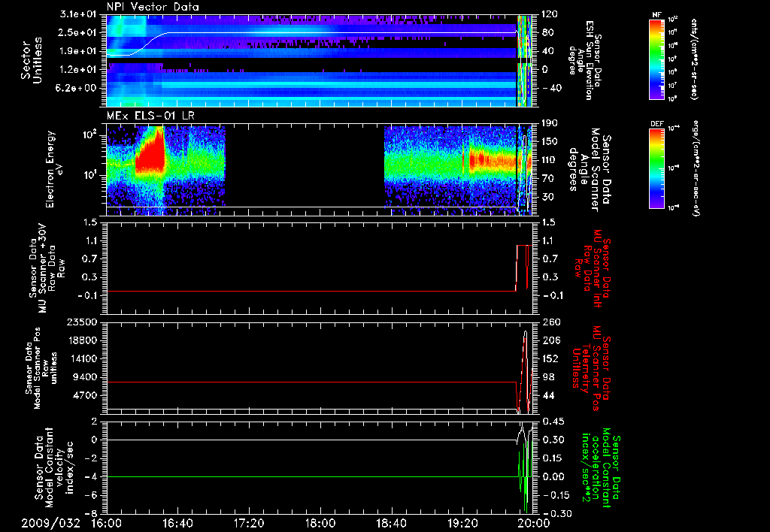Click the '152' telemetry tick value

coord(550,358)
